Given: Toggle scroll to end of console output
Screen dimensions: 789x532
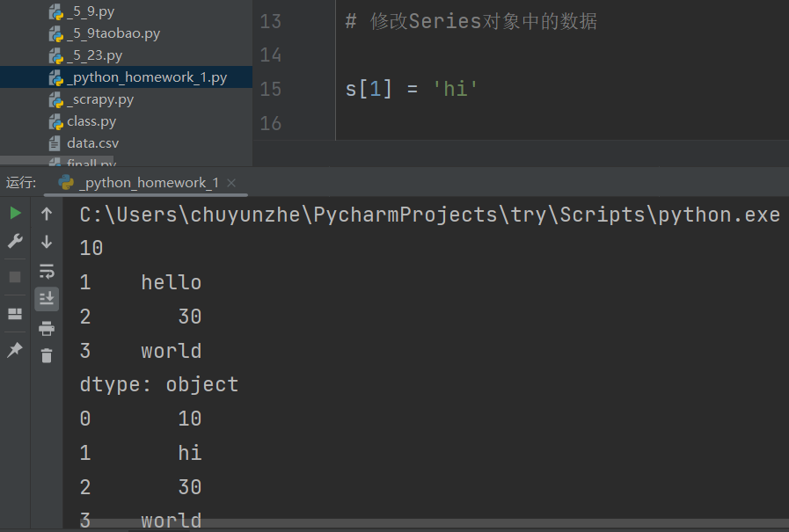Looking at the screenshot, I should [47, 299].
